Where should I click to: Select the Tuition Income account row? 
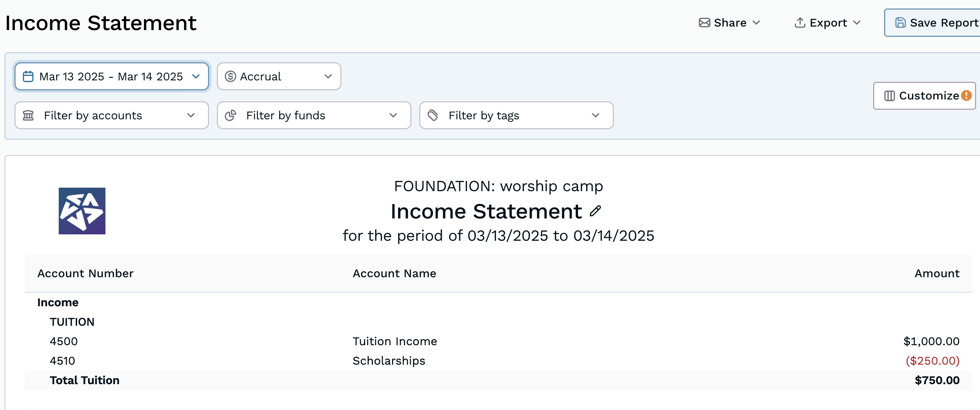click(394, 341)
